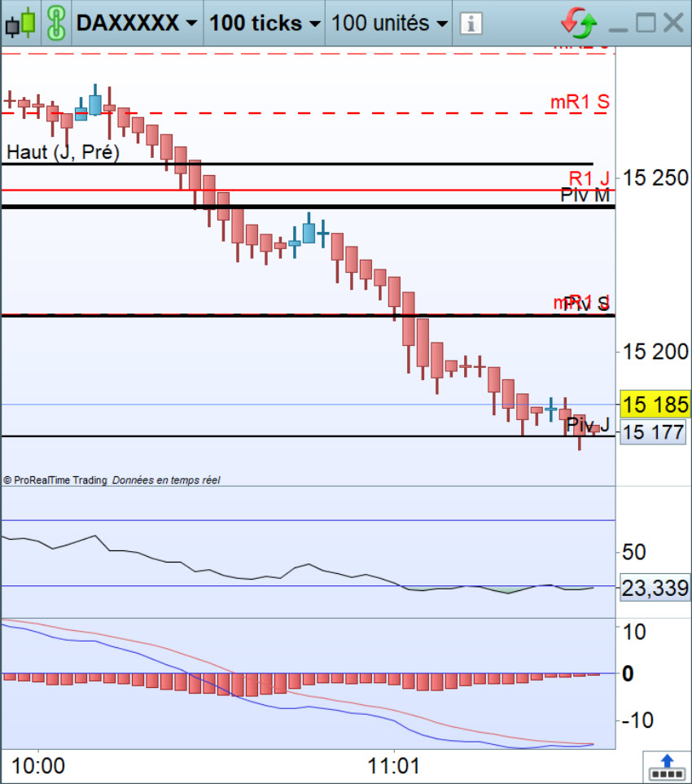This screenshot has height=784, width=692.
Task: Click the blue arrow icon bottom right
Action: click(667, 768)
